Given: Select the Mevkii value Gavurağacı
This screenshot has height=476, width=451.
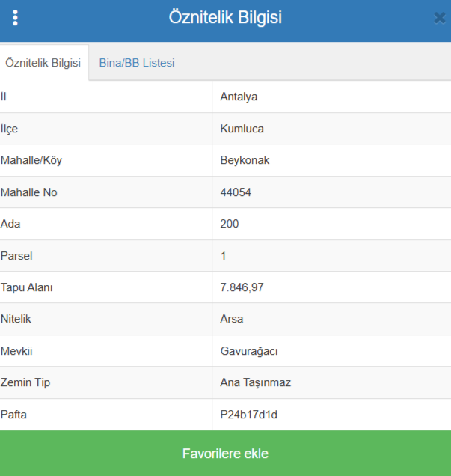Looking at the screenshot, I should (249, 351).
